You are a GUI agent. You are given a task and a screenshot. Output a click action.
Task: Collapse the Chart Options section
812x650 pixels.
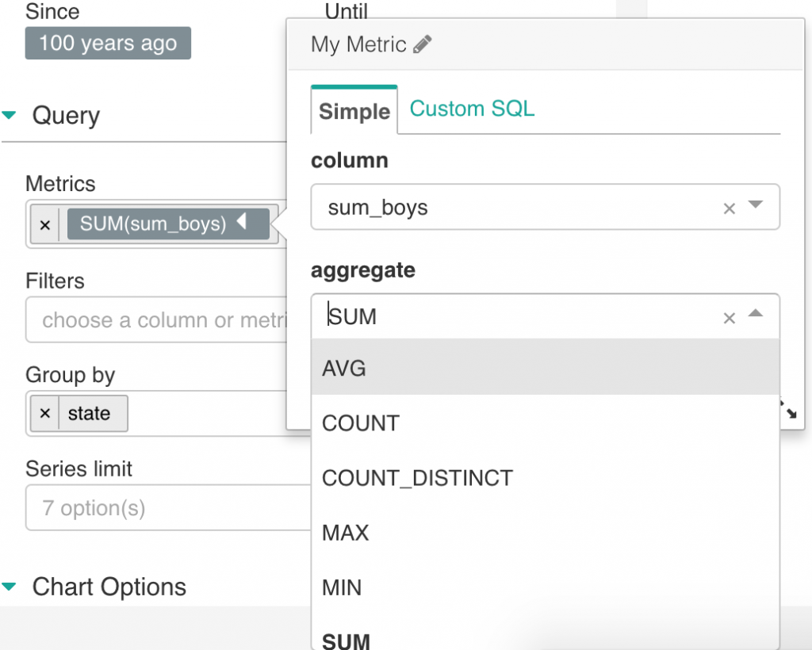coord(10,587)
